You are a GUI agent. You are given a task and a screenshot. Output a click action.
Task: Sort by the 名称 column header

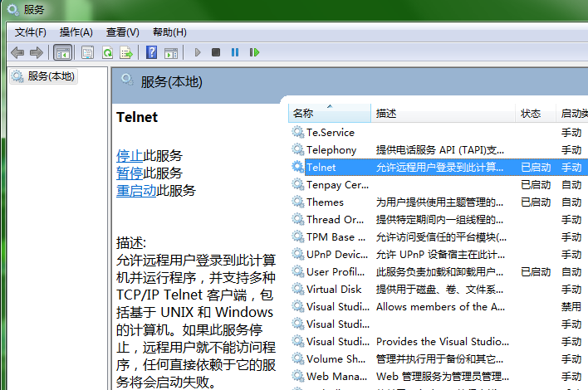(330, 113)
